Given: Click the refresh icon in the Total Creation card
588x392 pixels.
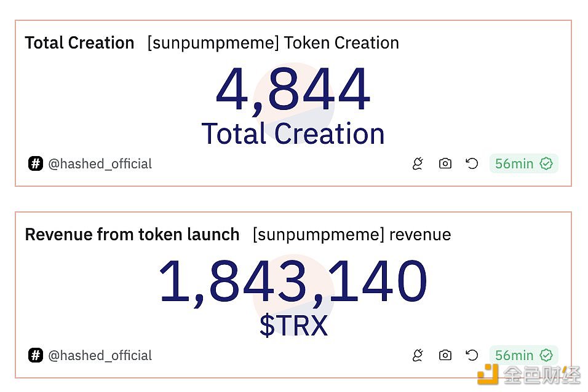Looking at the screenshot, I should 472,163.
